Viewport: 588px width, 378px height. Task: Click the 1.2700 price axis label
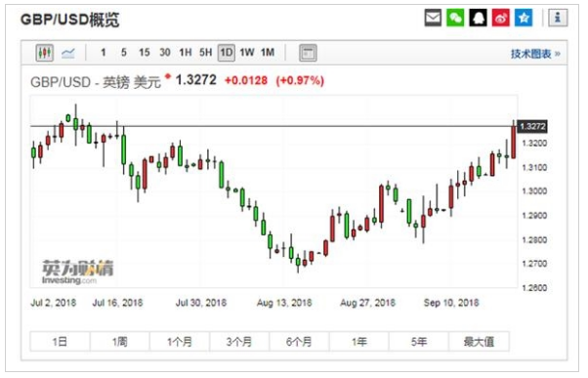point(534,264)
